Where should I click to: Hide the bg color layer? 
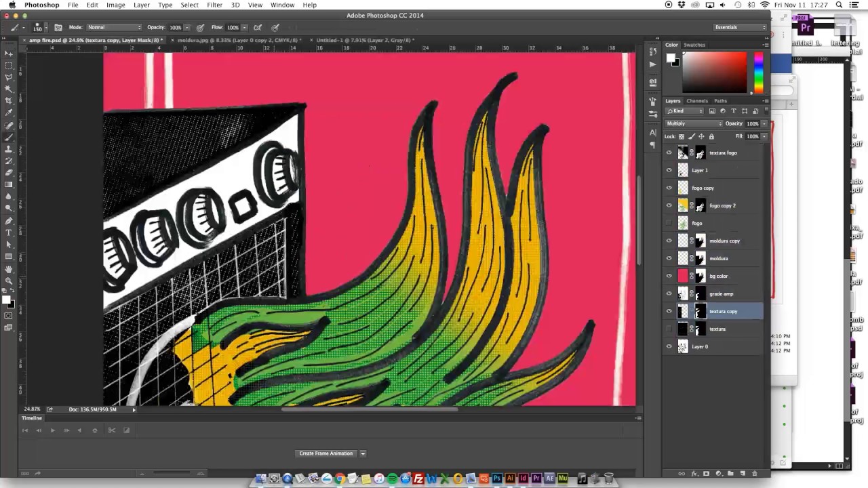coord(669,276)
